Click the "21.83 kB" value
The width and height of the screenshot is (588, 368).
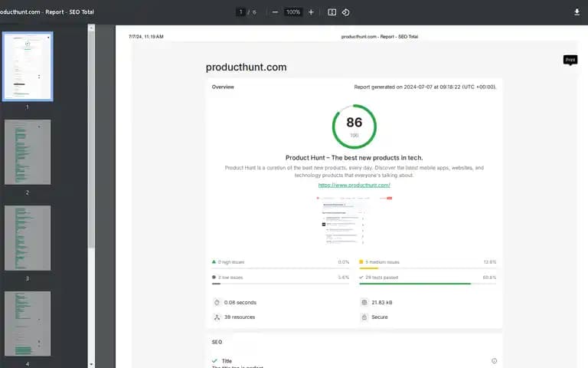coord(382,302)
